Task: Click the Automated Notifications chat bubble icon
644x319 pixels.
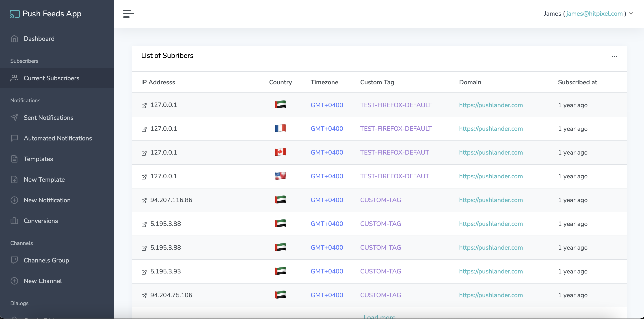Action: 14,138
